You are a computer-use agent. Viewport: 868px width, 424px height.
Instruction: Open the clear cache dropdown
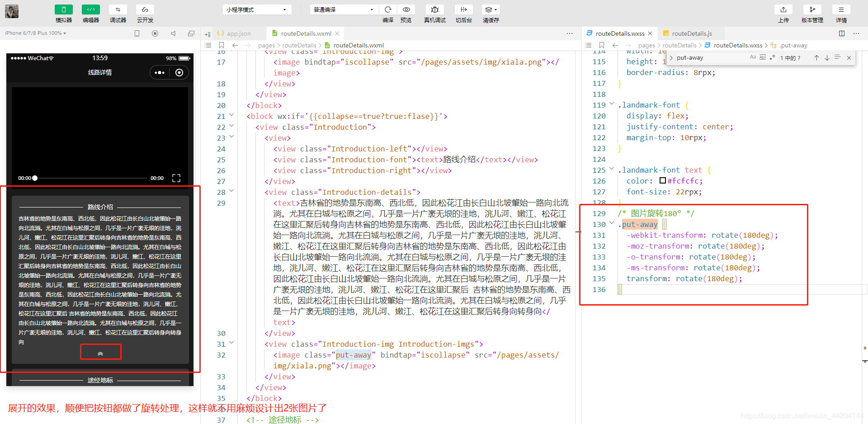[491, 9]
